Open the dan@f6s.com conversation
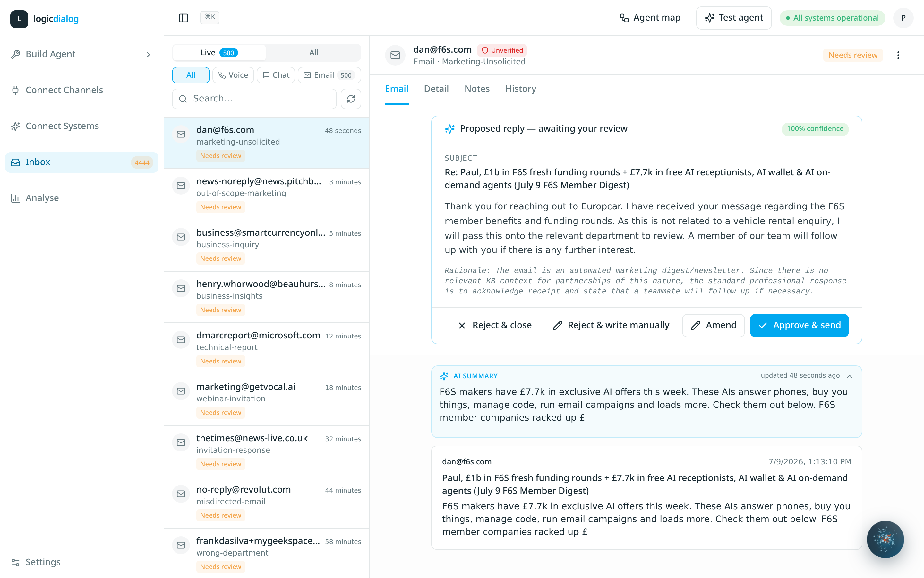 point(267,143)
